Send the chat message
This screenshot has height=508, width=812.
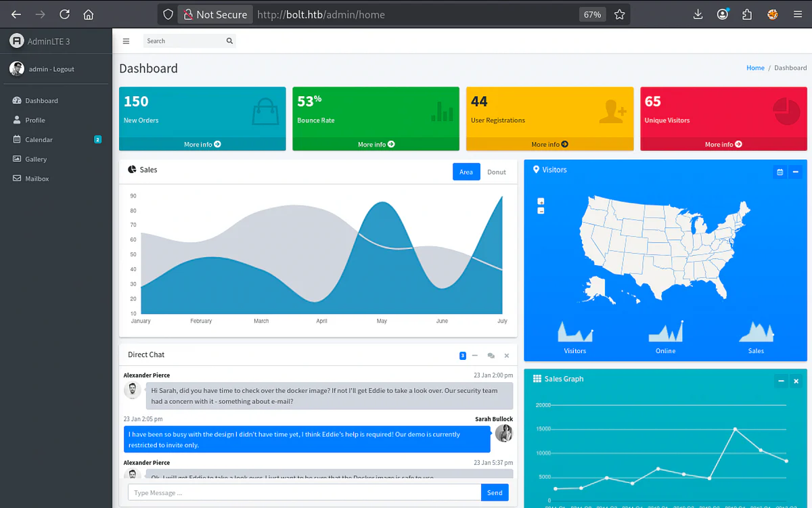(x=495, y=492)
